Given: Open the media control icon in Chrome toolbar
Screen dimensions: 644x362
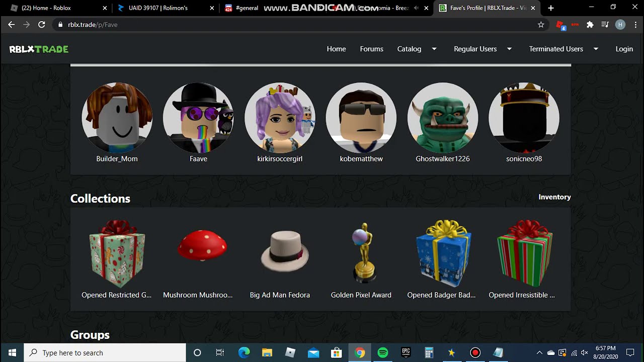Looking at the screenshot, I should click(x=605, y=25).
